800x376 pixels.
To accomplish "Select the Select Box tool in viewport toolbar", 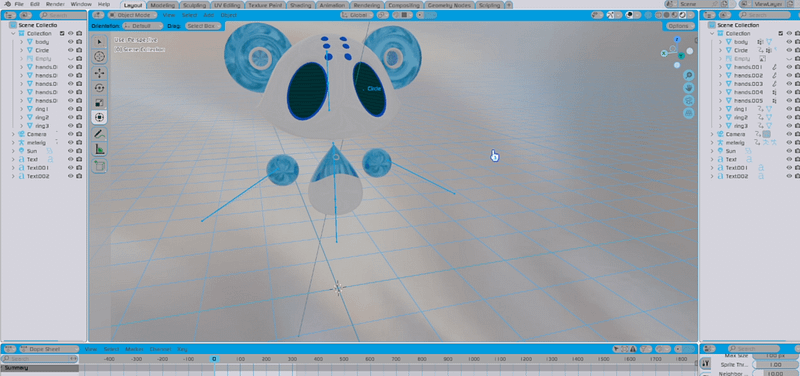I will pos(99,42).
